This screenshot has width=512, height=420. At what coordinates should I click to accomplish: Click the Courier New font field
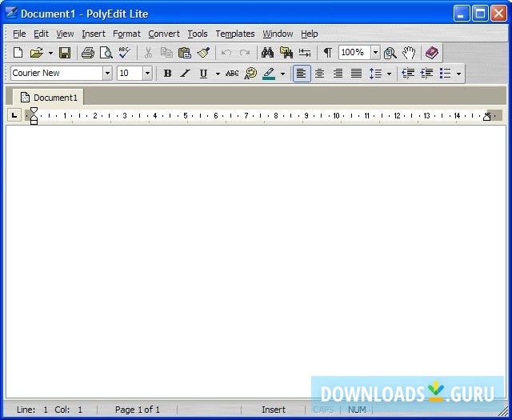point(57,73)
